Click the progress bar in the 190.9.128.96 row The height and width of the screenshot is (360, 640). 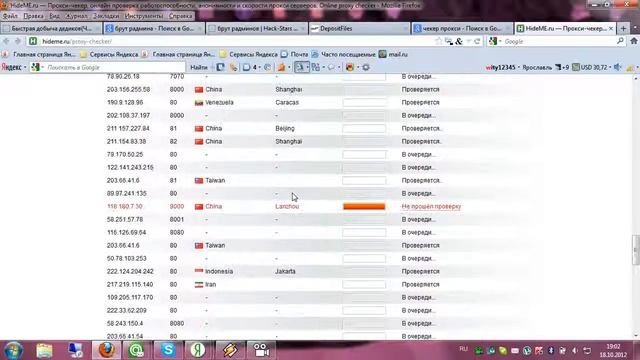364,102
